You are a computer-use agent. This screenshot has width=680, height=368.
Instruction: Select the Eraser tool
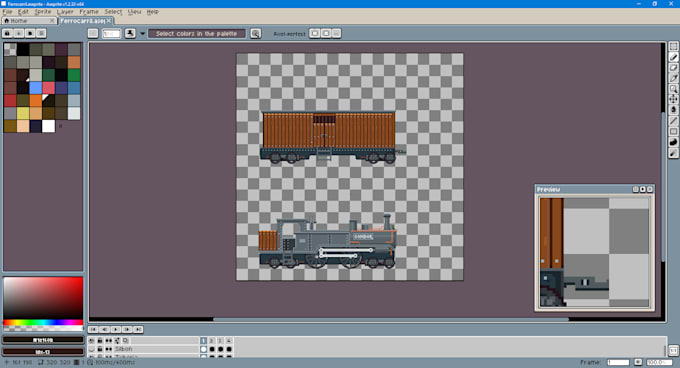point(673,68)
